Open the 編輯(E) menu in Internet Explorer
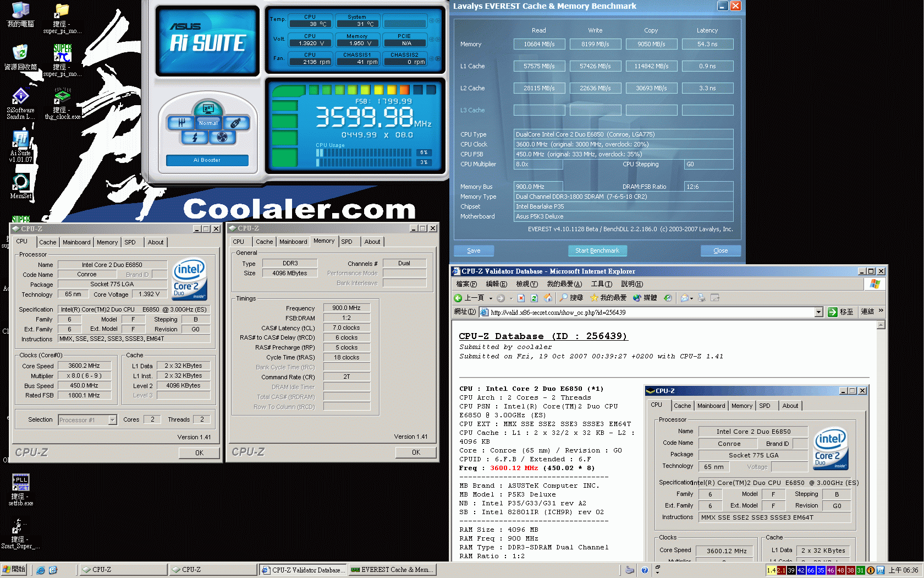Image resolution: width=924 pixels, height=578 pixels. 496,284
